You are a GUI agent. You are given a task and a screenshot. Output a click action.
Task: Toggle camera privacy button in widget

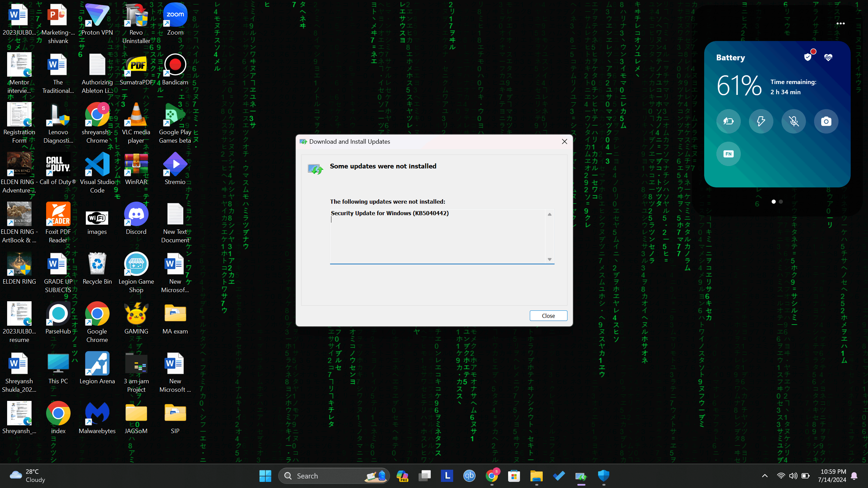[x=826, y=121]
